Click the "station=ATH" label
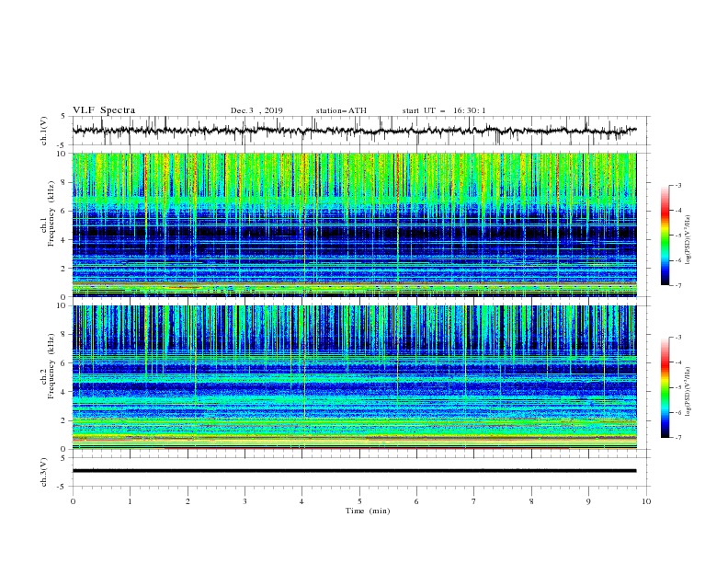 [341, 110]
